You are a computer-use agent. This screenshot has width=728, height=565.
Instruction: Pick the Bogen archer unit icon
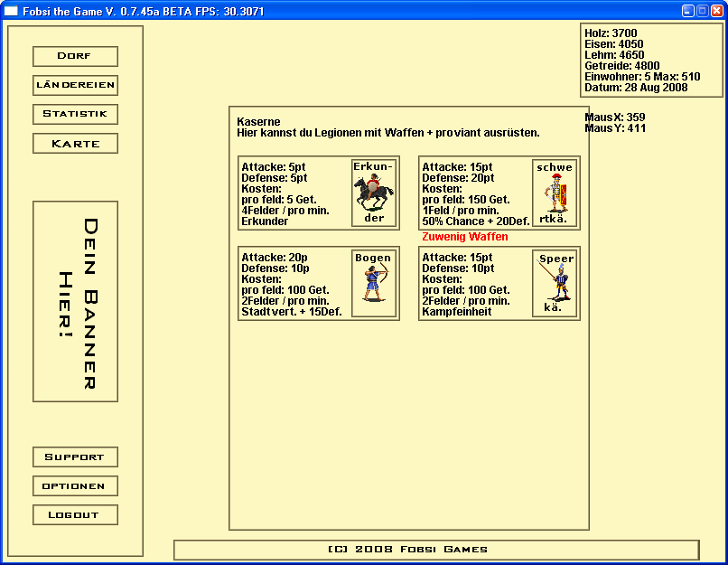[x=374, y=283]
